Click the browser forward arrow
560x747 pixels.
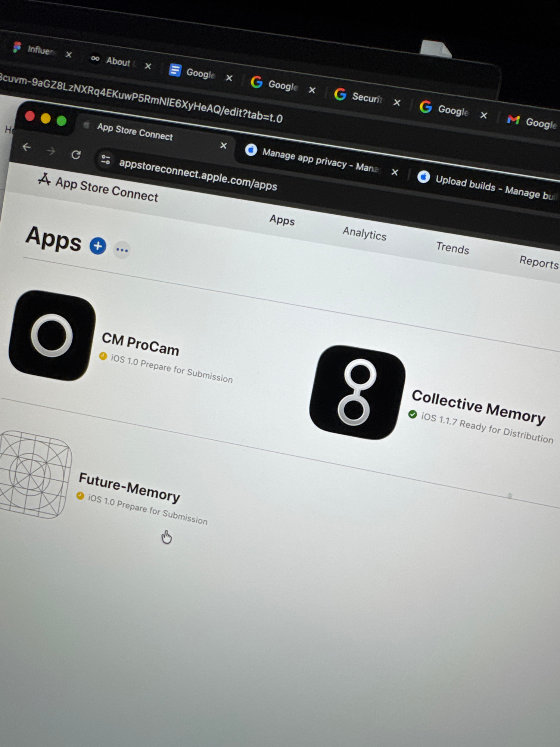tap(51, 151)
